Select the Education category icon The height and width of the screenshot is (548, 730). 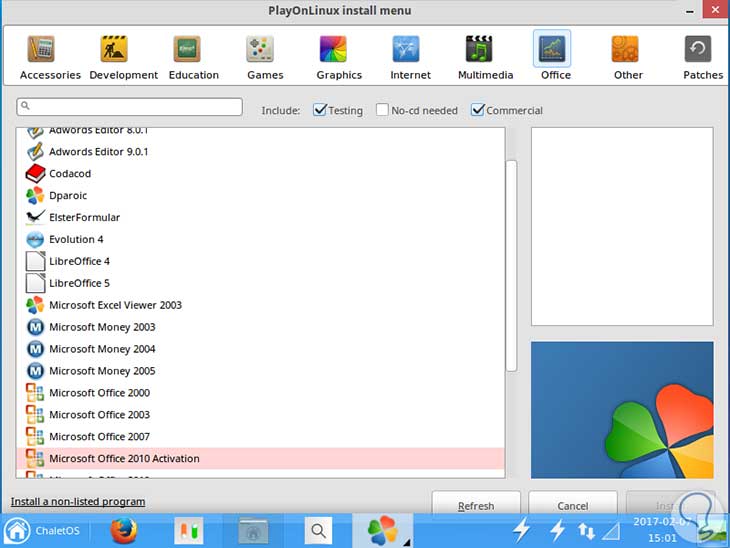point(187,49)
